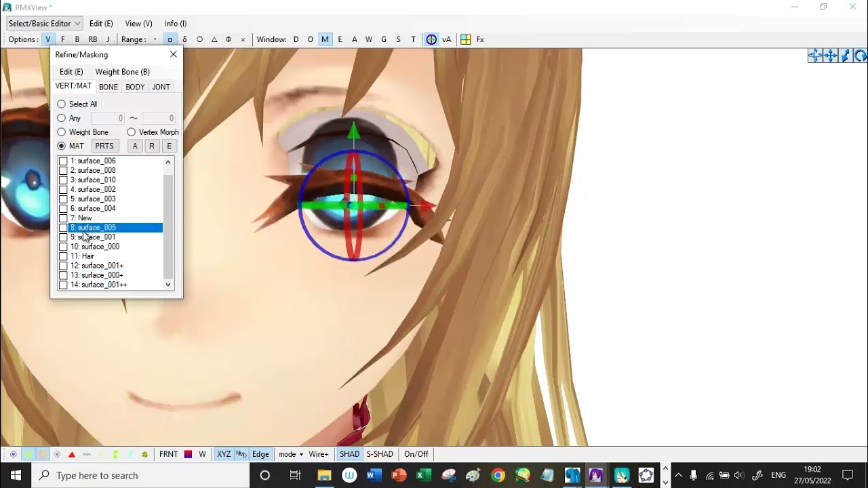Click the x clear range icon

(x=243, y=39)
